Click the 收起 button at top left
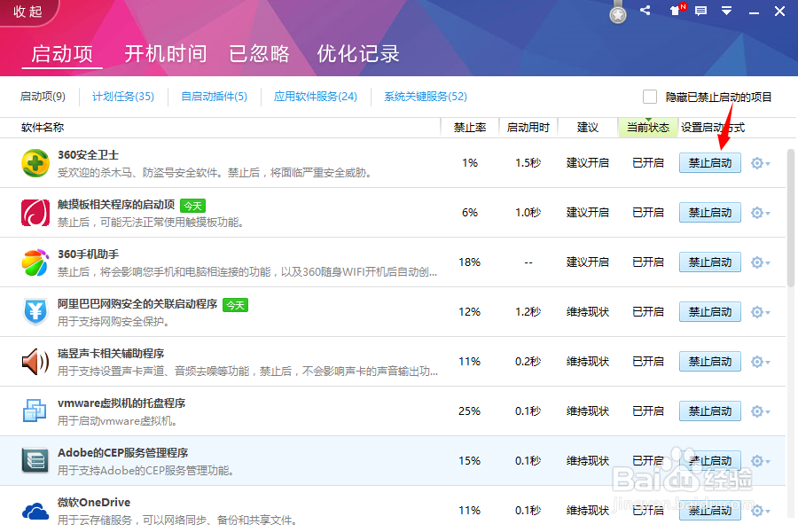The image size is (798, 532). (x=27, y=12)
